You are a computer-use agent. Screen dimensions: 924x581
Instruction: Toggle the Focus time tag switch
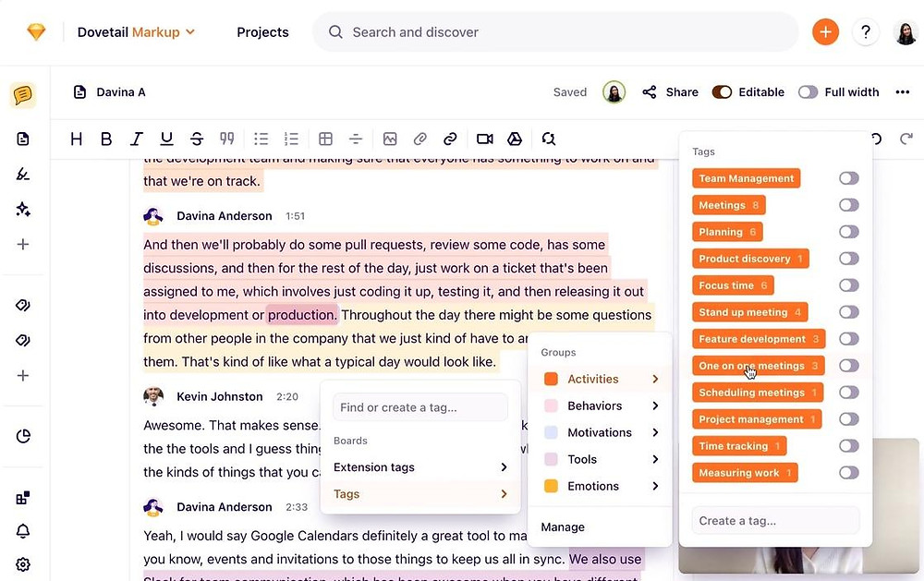point(848,285)
